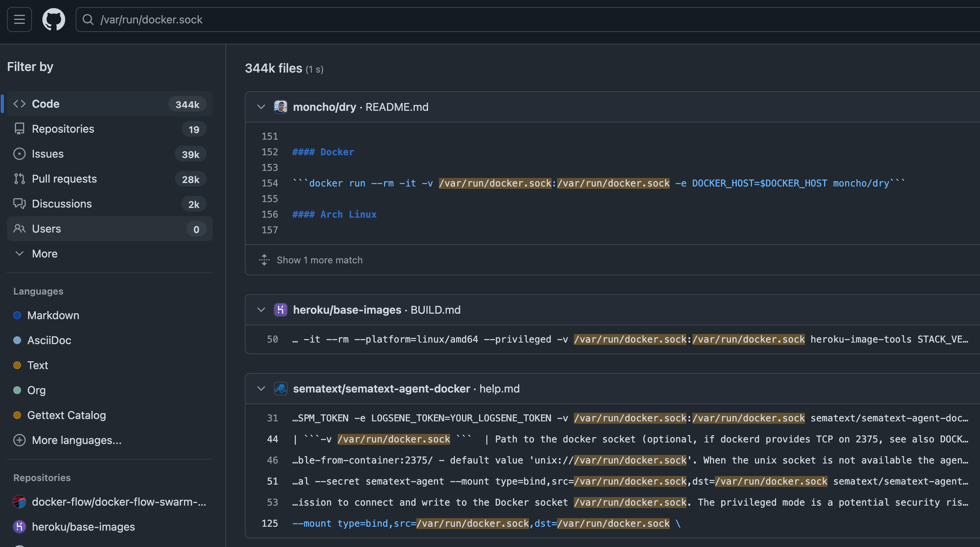Click the Repositories book icon
The width and height of the screenshot is (980, 547).
19,129
